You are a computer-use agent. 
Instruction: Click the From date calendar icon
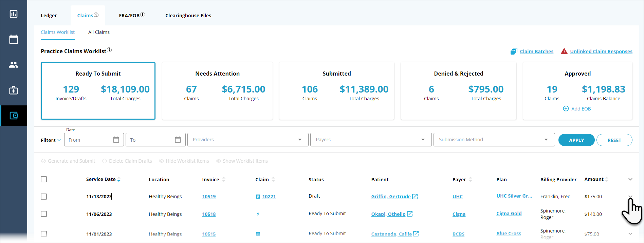point(116,140)
